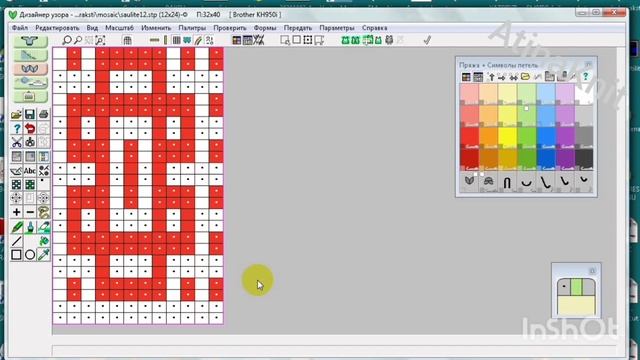Click the plus sign tool icon

[16, 212]
